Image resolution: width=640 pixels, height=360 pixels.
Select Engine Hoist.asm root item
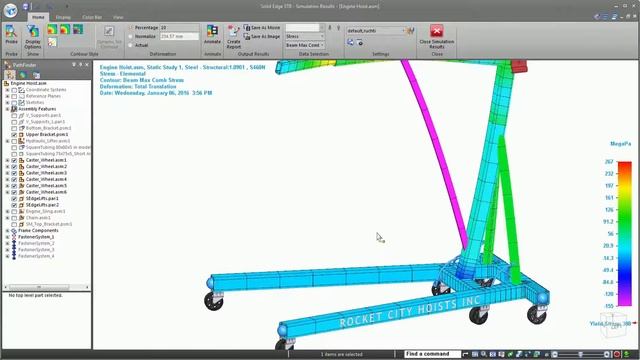28,83
